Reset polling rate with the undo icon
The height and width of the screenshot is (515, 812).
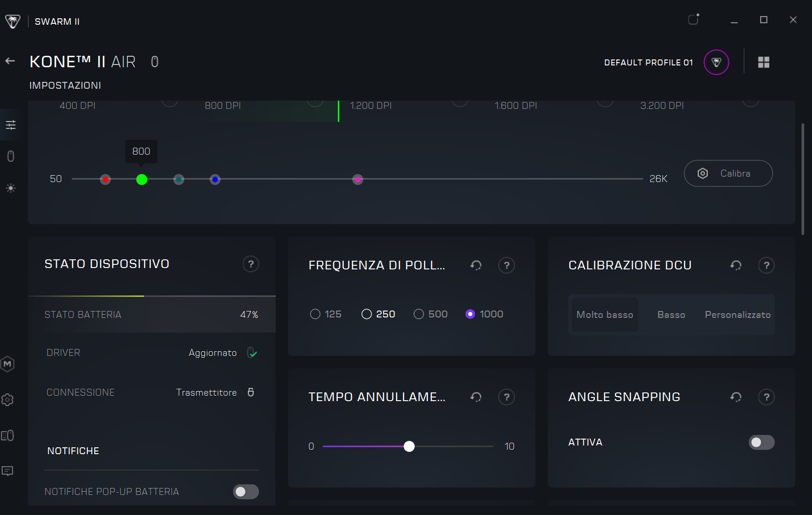[476, 265]
